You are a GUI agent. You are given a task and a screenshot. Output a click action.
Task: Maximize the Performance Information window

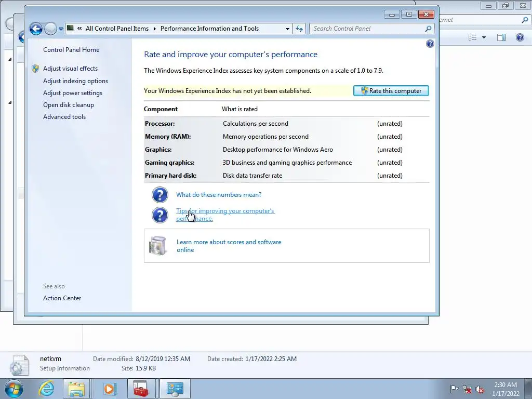pos(409,14)
